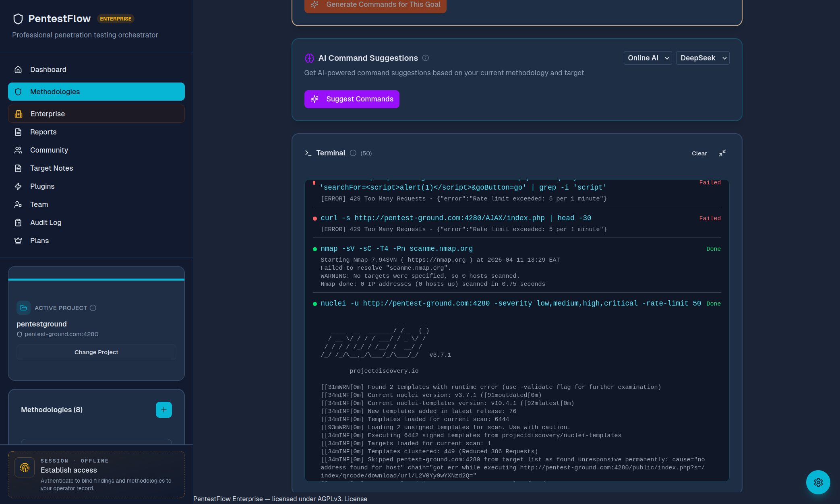Click the PentestFlow shield logo icon

click(18, 19)
